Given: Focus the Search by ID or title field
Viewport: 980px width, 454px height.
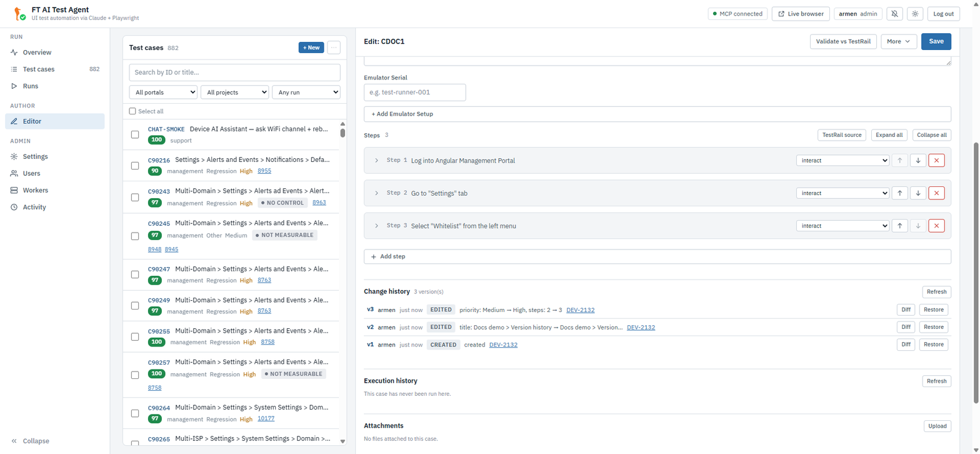Looking at the screenshot, I should [235, 73].
